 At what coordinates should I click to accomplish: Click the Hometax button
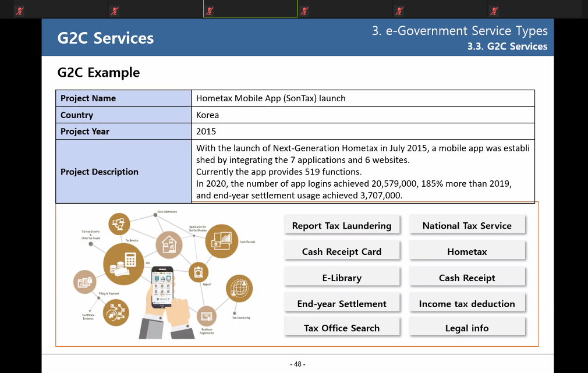click(x=467, y=251)
